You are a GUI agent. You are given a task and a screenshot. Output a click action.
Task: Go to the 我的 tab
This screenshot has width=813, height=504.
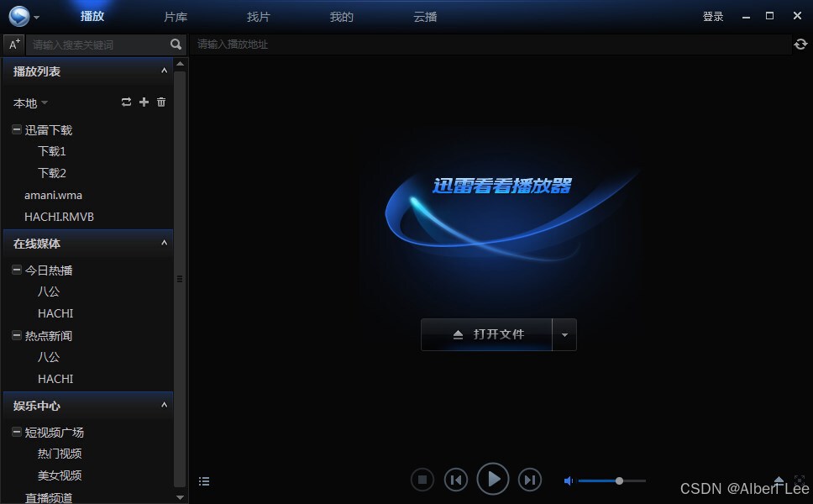[341, 17]
